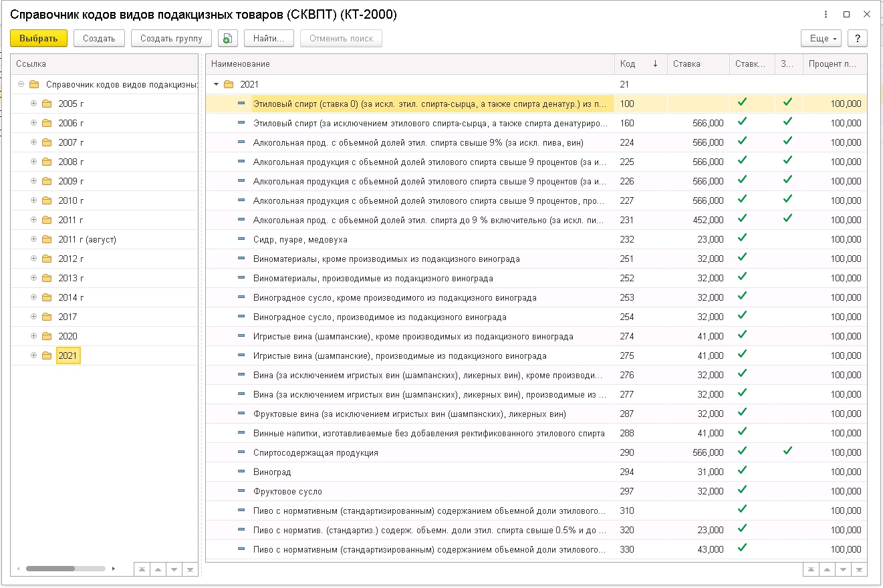Screen dimensions: 883x588
Task: Click code cell 330 in the table
Action: 640,549
